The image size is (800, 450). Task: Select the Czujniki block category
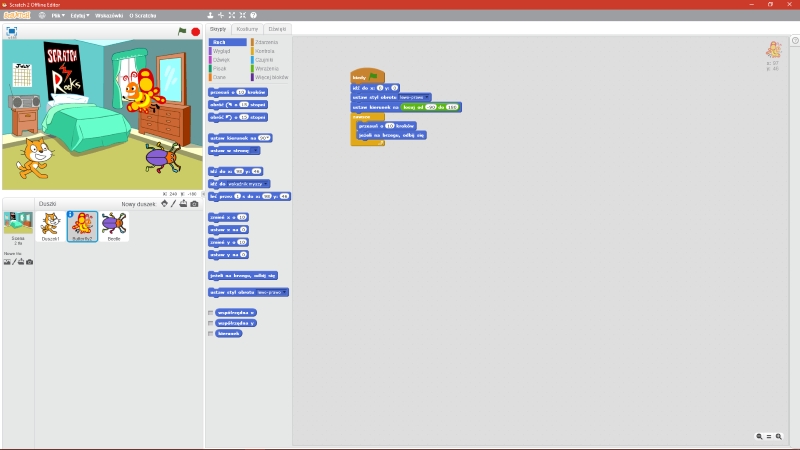264,60
